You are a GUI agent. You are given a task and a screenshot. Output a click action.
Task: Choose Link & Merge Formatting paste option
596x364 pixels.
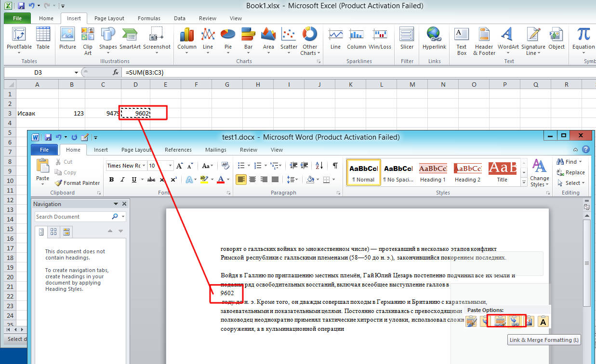click(515, 321)
